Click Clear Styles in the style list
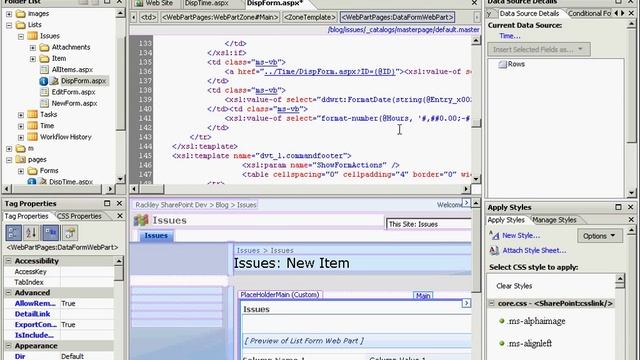This screenshot has width=640, height=360. (x=514, y=286)
